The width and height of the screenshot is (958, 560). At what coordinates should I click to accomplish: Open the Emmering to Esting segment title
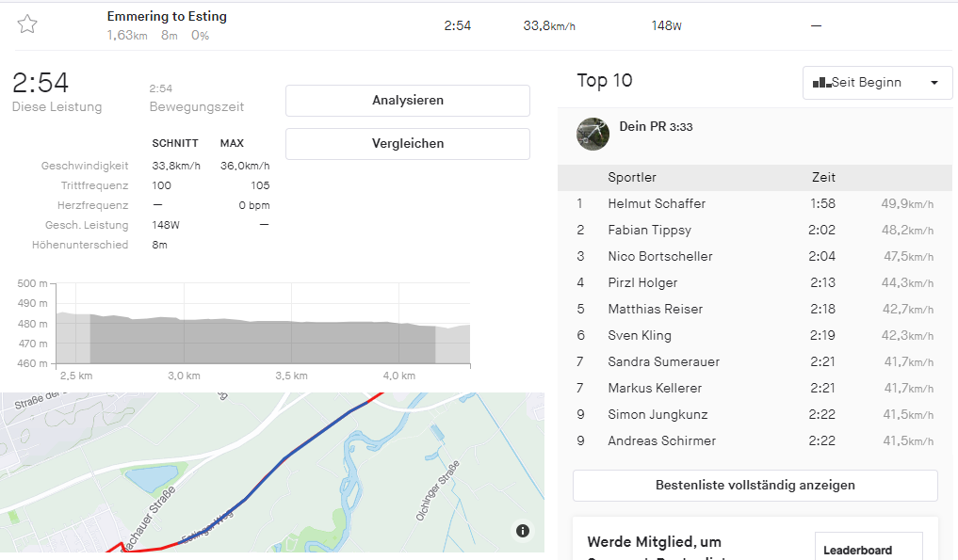coord(167,17)
